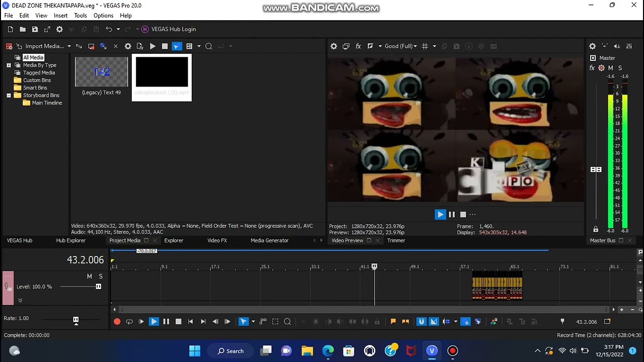Toggle split screen view in preview
Image resolution: width=644 pixels, height=362 pixels.
(370, 46)
